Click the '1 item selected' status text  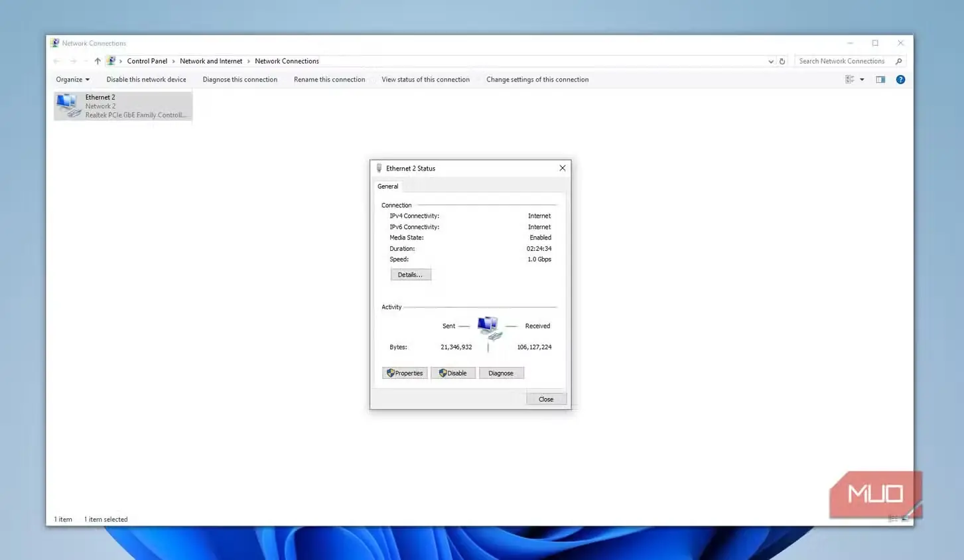pos(106,520)
